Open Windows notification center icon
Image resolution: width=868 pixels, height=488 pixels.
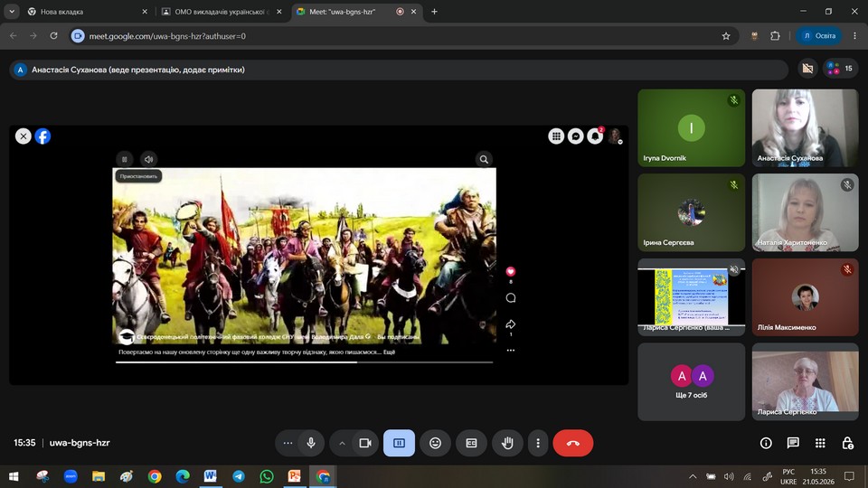click(849, 476)
